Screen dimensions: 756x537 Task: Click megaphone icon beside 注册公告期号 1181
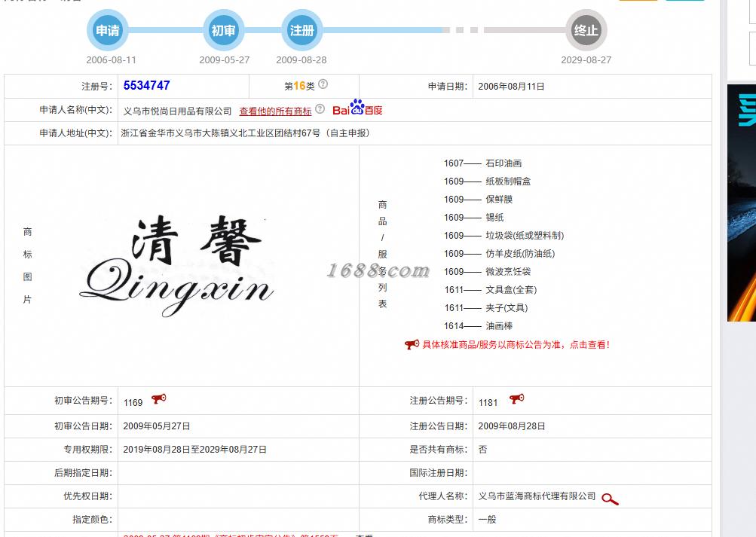[516, 398]
